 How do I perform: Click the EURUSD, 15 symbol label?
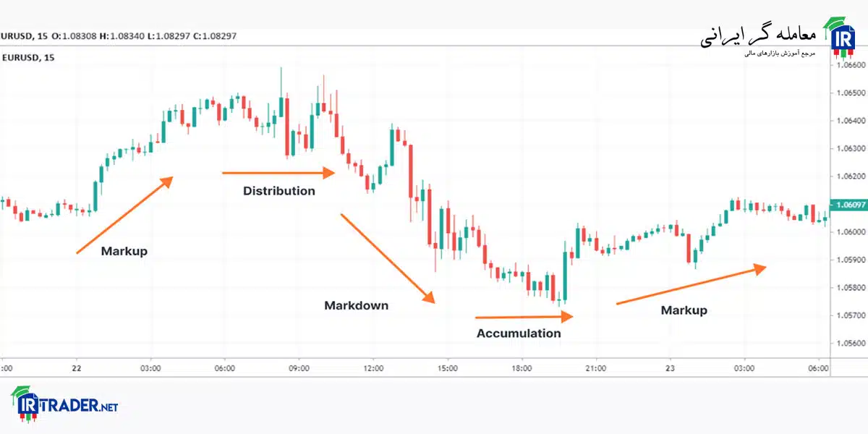(27, 58)
